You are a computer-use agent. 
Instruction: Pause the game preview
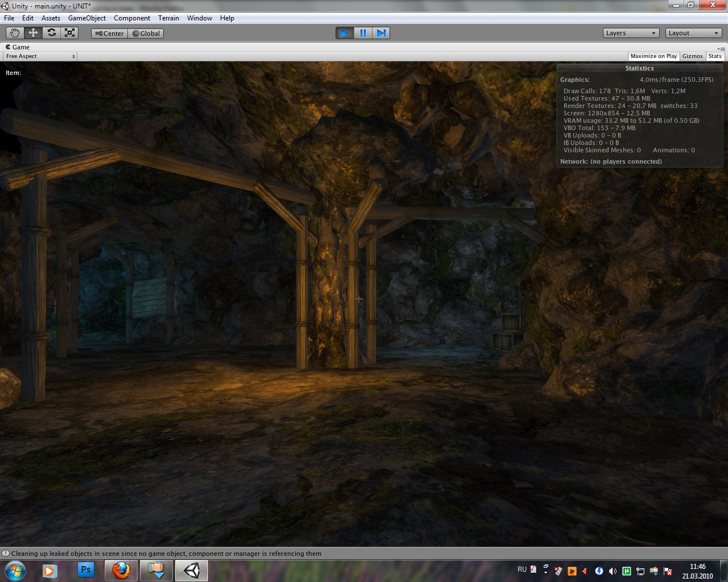(363, 33)
